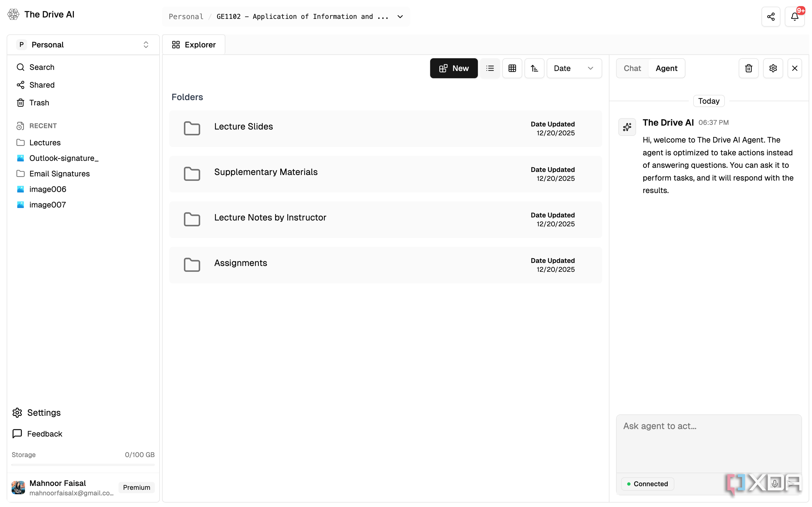
Task: Open agent panel settings gear
Action: [773, 68]
